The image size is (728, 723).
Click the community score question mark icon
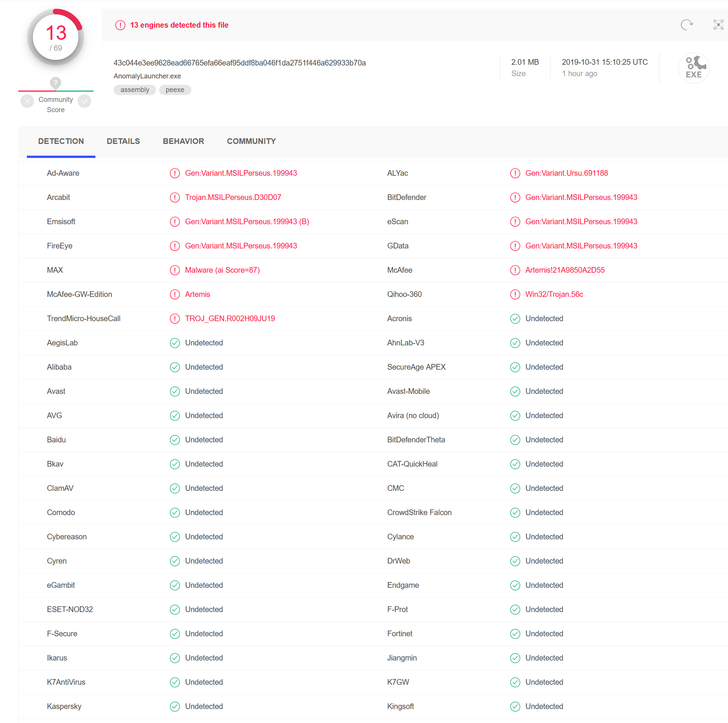[x=56, y=83]
